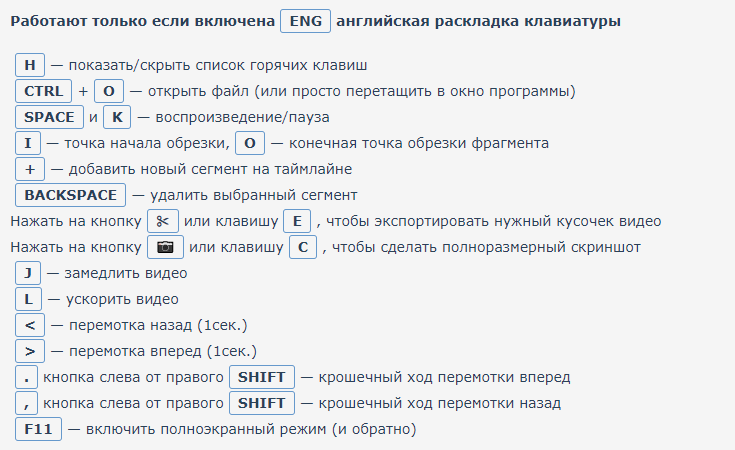Click the I start-point key badge
735x450 pixels.
click(28, 143)
